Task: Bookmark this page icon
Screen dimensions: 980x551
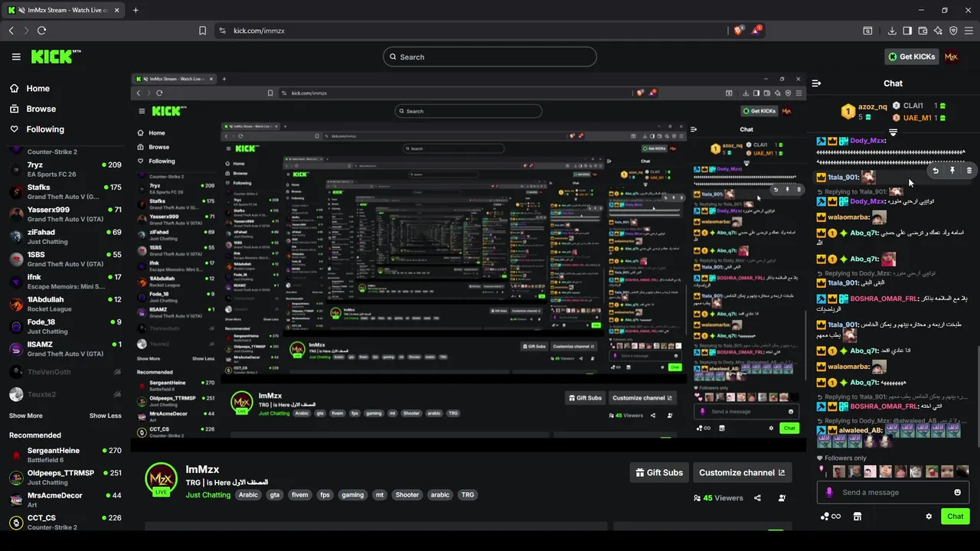Action: pyautogui.click(x=202, y=31)
